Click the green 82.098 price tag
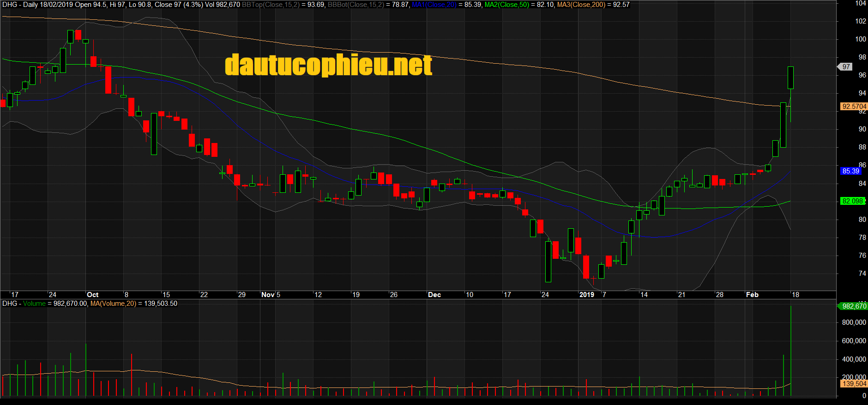Image resolution: width=868 pixels, height=405 pixels. [852, 201]
